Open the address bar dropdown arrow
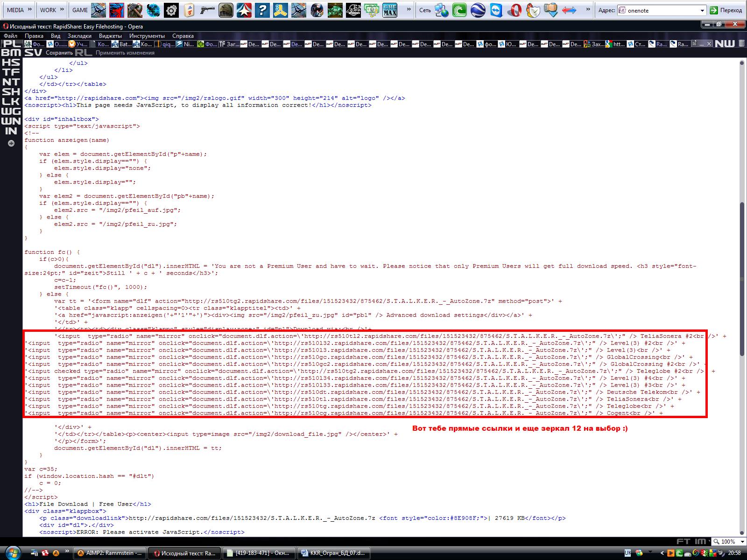 [702, 10]
